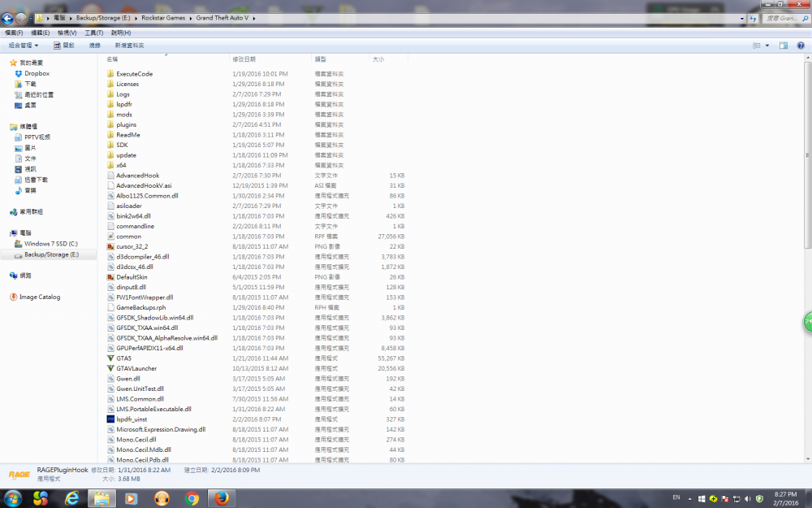Click Backup/Storage (E:) in address path
The width and height of the screenshot is (812, 508).
point(103,18)
